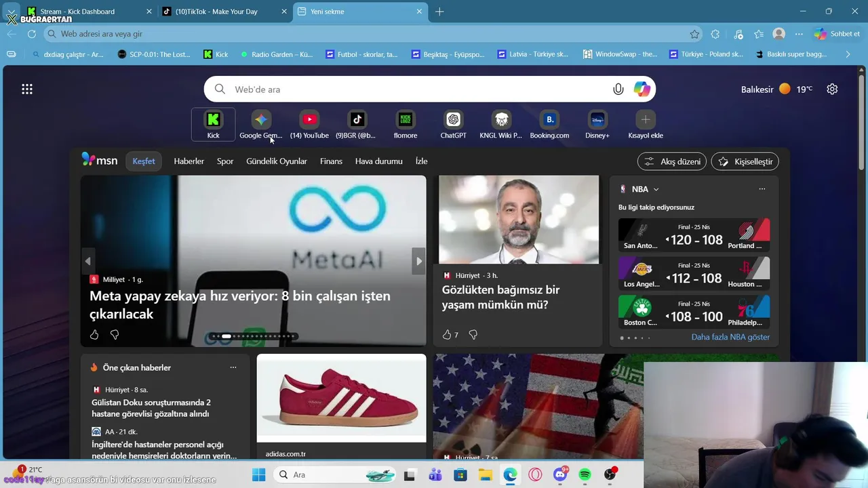Click the favorites star in address bar

click(694, 34)
